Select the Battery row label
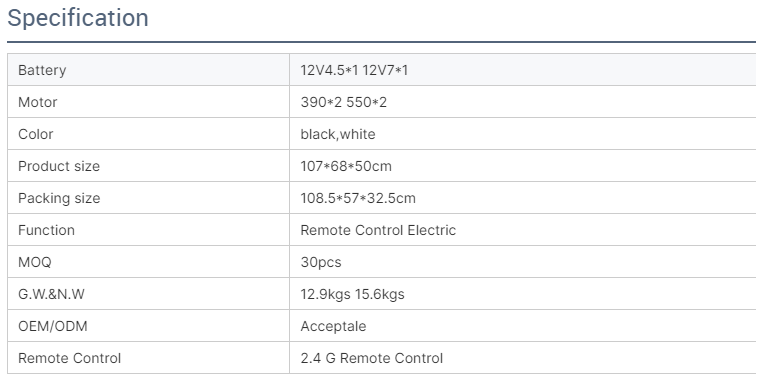 (x=42, y=70)
